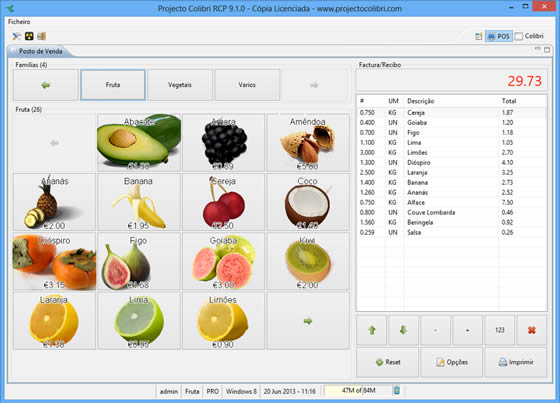Select the Alface receipt row
This screenshot has width=560, height=403.
[x=451, y=203]
